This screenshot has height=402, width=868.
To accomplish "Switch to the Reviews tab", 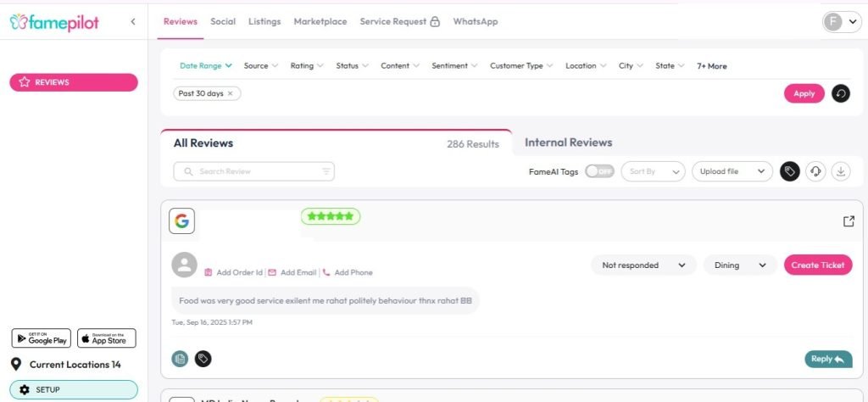I will pyautogui.click(x=181, y=21).
